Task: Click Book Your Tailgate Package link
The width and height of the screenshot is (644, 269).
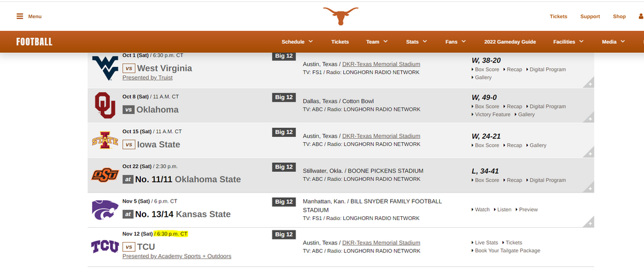Action: pos(508,251)
